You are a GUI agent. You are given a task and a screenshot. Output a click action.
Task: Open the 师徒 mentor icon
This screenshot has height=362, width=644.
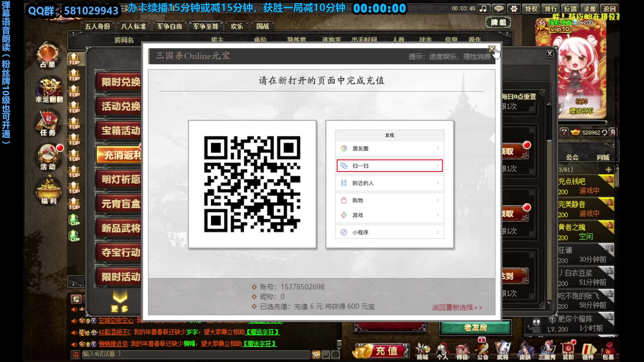pyautogui.click(x=462, y=351)
